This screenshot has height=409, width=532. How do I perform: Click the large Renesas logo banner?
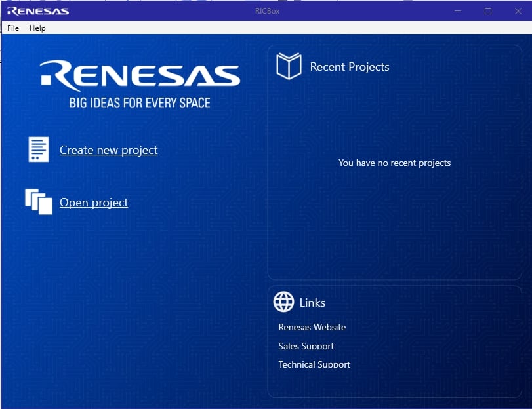click(x=140, y=75)
